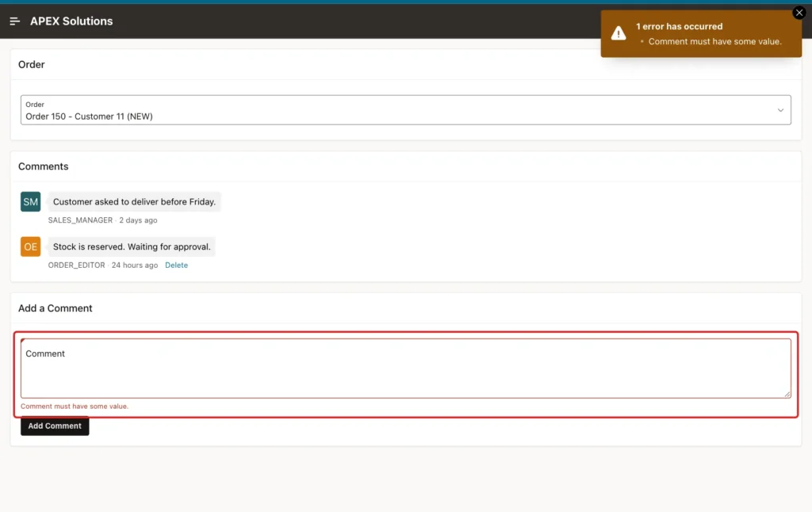Viewport: 812px width, 512px height.
Task: Select comment 'Stock is reserved. Waiting for approval.'
Action: (x=132, y=247)
